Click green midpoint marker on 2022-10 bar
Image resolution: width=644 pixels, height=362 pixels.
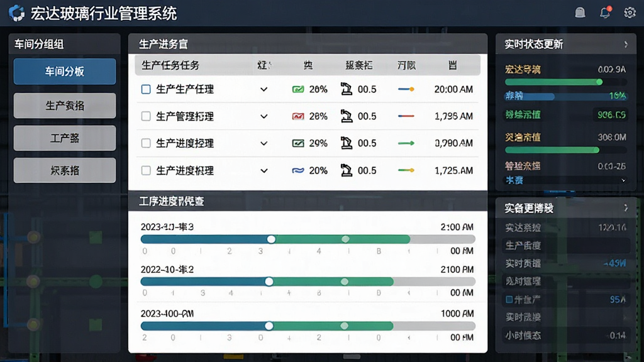345,282
